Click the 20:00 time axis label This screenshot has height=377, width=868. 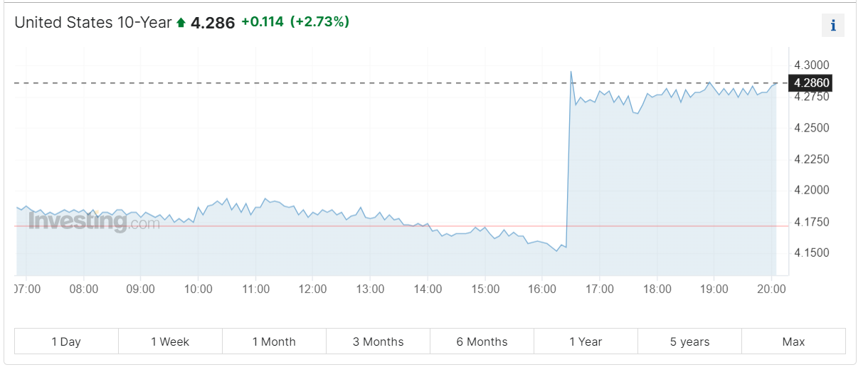click(772, 290)
